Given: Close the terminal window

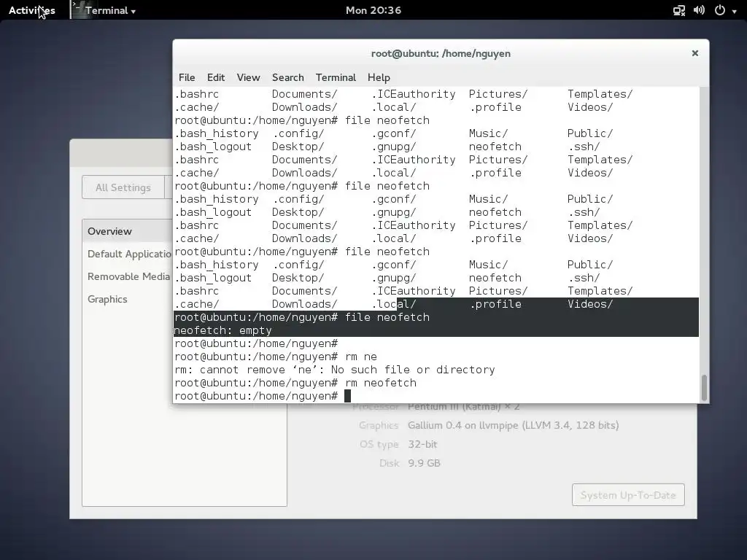Looking at the screenshot, I should pyautogui.click(x=695, y=52).
